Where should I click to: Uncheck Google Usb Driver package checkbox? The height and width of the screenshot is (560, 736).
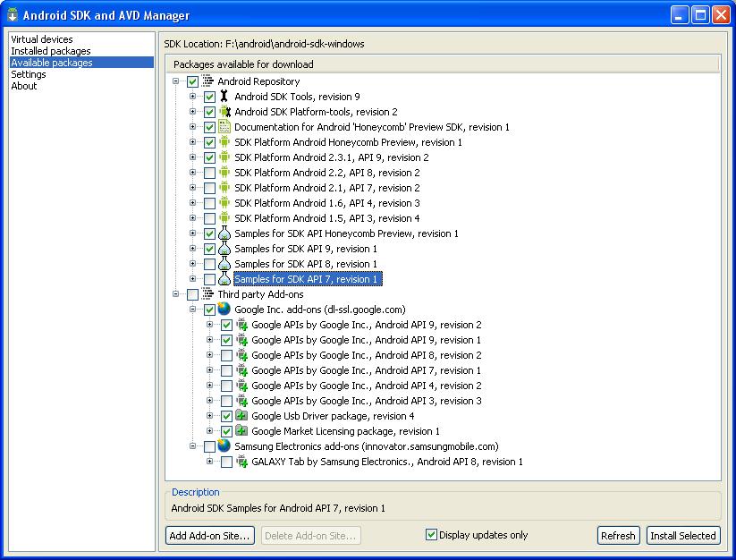coord(227,416)
